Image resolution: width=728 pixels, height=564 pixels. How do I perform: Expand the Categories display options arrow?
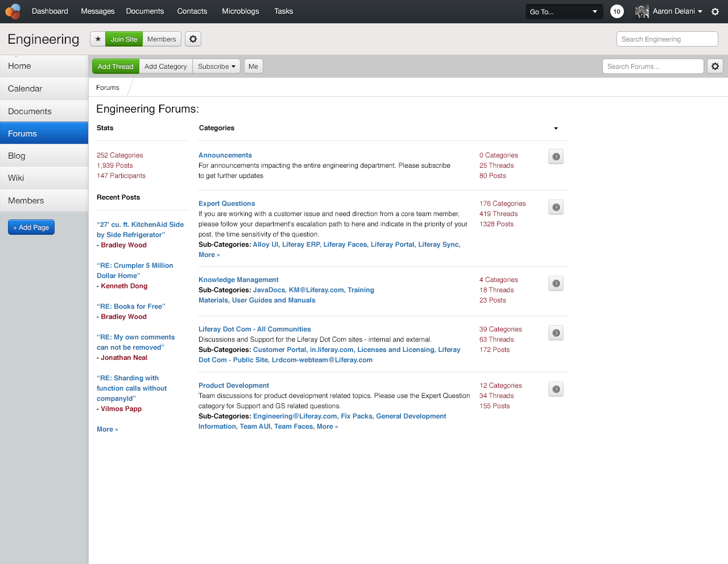556,128
